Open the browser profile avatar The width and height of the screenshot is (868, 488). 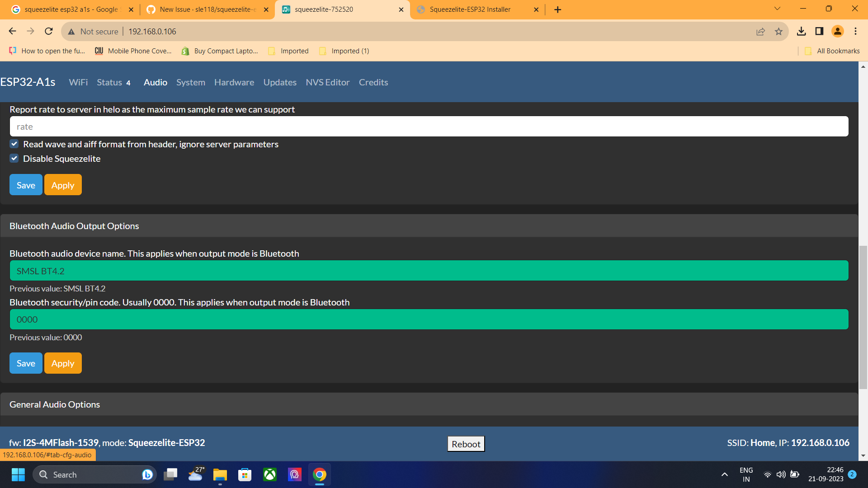click(x=838, y=31)
